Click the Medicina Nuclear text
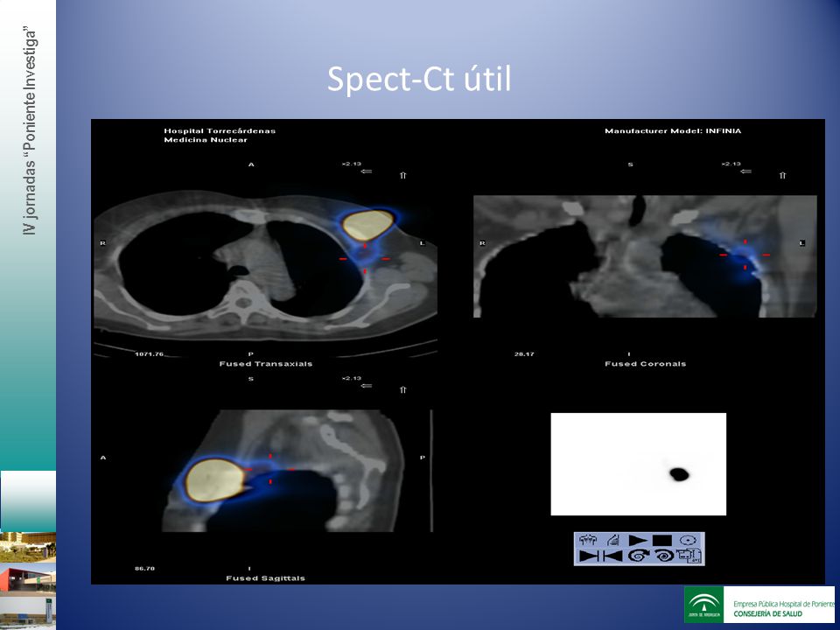Image resolution: width=840 pixels, height=630 pixels. (206, 140)
